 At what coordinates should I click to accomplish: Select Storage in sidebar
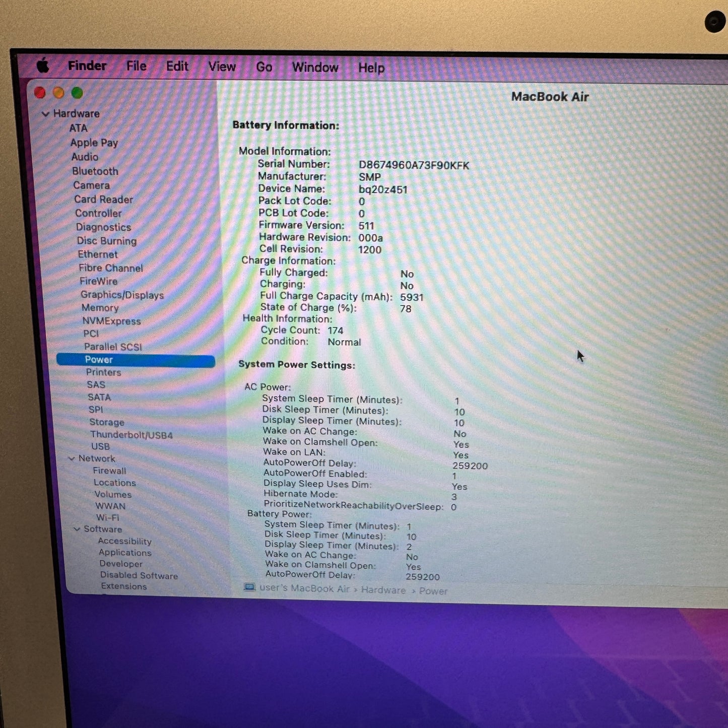(107, 422)
